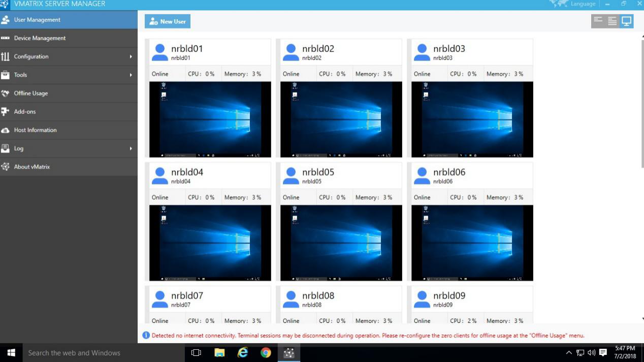Select the nrbld05 user name heading
Image resolution: width=644 pixels, height=362 pixels.
click(x=318, y=172)
